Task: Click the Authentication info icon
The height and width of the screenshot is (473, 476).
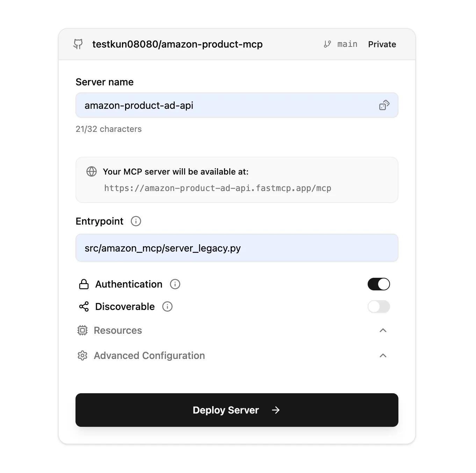Action: 175,284
